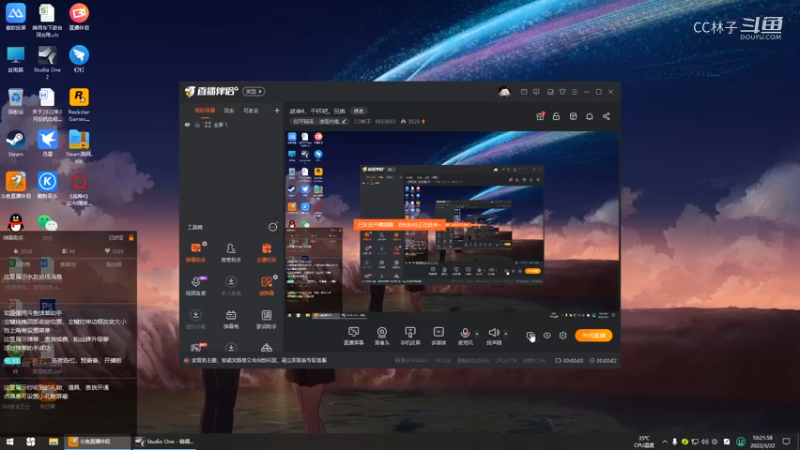Open Rockstar Games desktop shortcut
The image size is (800, 450).
pos(79,104)
